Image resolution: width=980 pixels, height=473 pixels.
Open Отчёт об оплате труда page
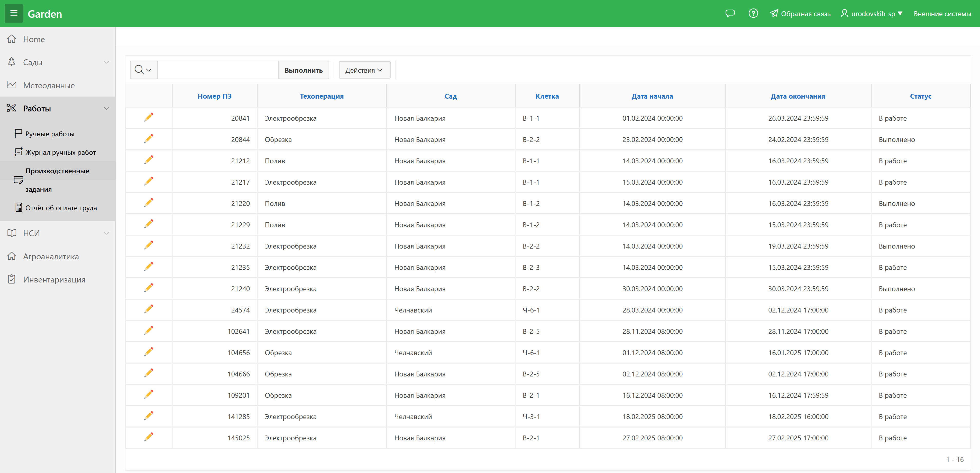pyautogui.click(x=61, y=208)
